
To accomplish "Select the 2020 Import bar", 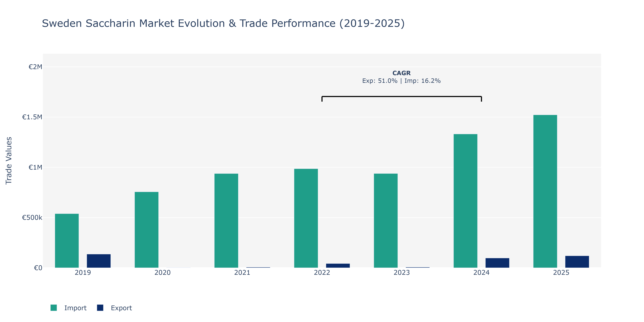I will 147,230.
